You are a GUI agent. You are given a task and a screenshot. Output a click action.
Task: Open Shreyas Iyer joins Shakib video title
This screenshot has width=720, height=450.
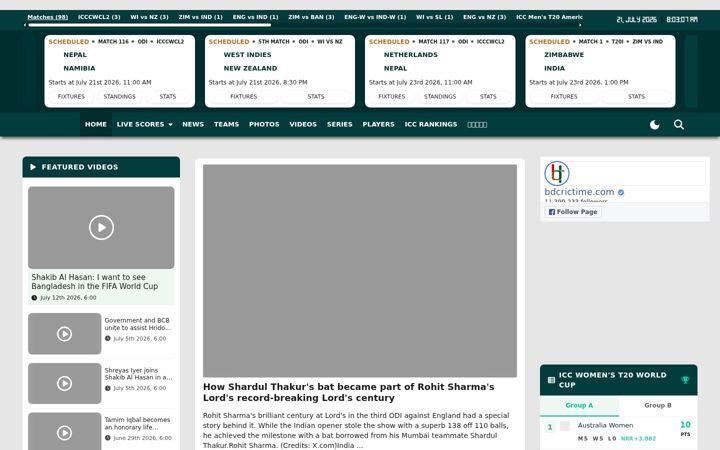(138, 373)
